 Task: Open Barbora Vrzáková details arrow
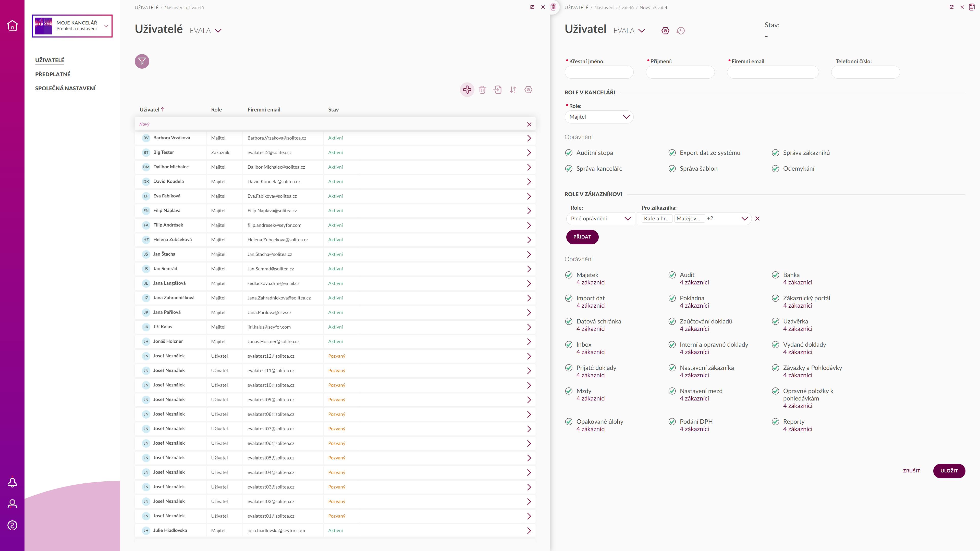pyautogui.click(x=529, y=138)
